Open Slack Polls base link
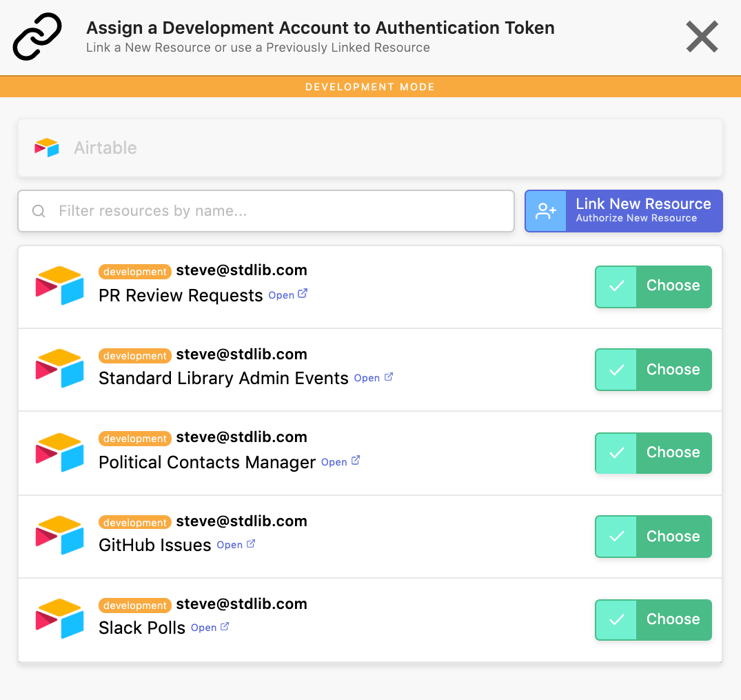Viewport: 741px width, 700px height. click(x=210, y=627)
